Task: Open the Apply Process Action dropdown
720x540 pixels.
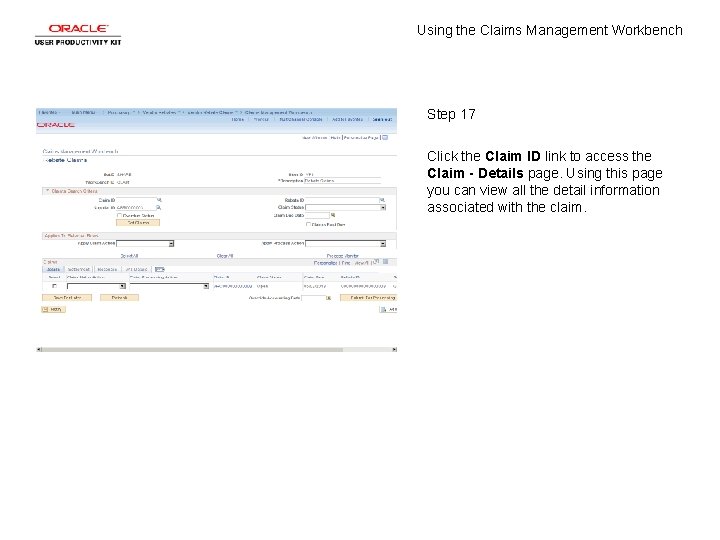Action: pos(345,243)
